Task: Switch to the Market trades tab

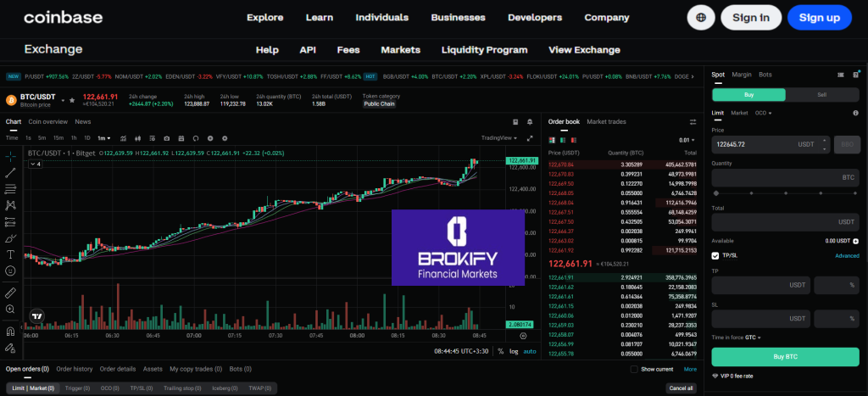Action: (606, 122)
